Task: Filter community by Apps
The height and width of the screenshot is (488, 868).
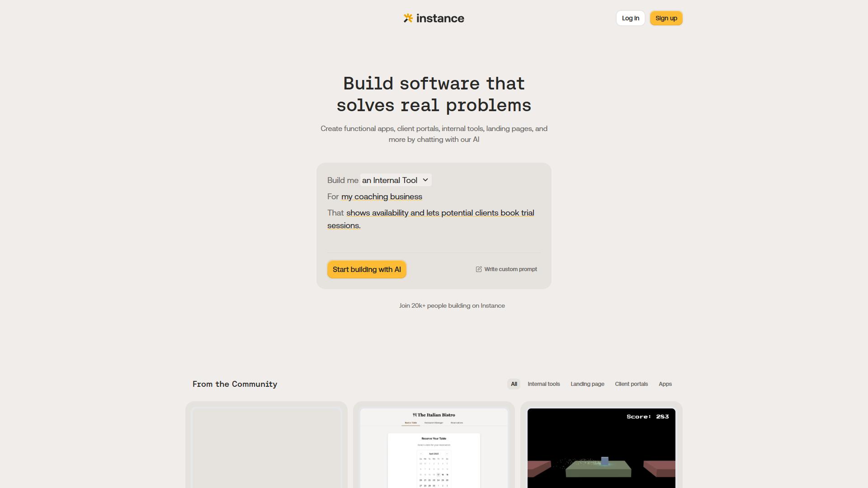Action: click(x=665, y=384)
